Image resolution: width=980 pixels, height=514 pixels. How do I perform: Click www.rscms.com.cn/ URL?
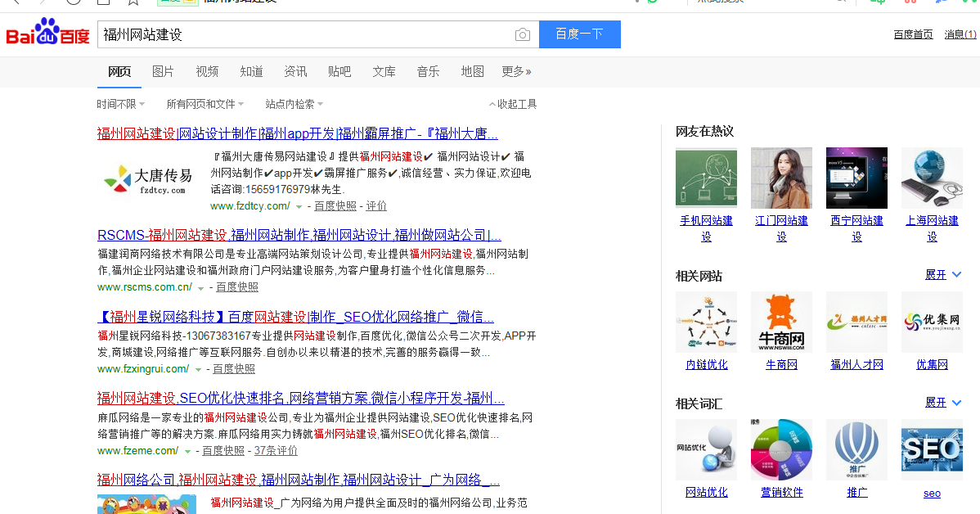pyautogui.click(x=145, y=287)
